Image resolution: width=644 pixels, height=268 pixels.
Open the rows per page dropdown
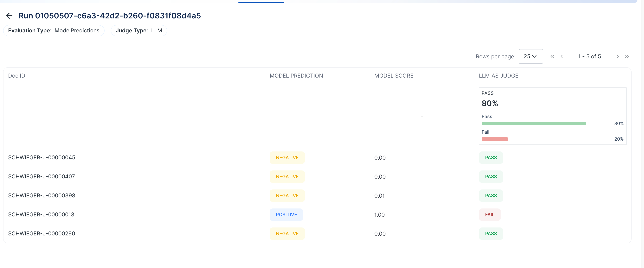(531, 56)
